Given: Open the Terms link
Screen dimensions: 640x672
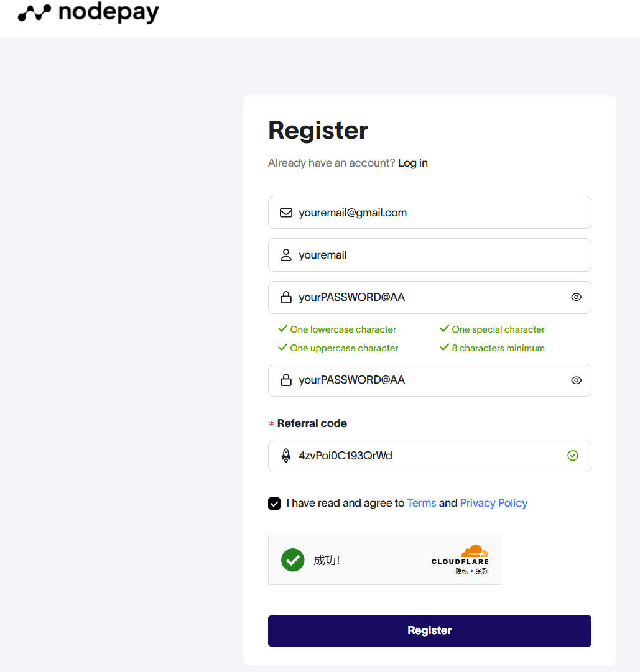Looking at the screenshot, I should tap(422, 503).
